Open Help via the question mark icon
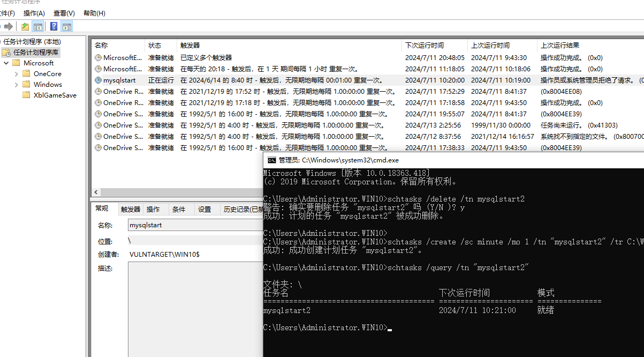 coord(54,26)
